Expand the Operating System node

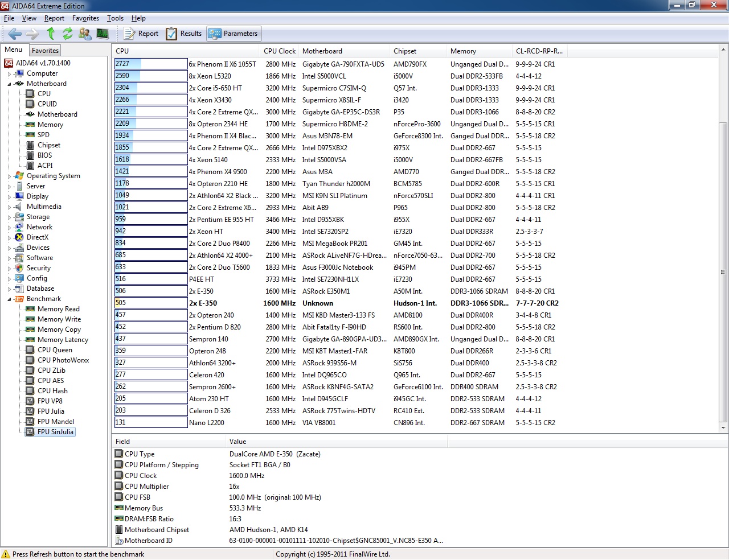[10, 176]
